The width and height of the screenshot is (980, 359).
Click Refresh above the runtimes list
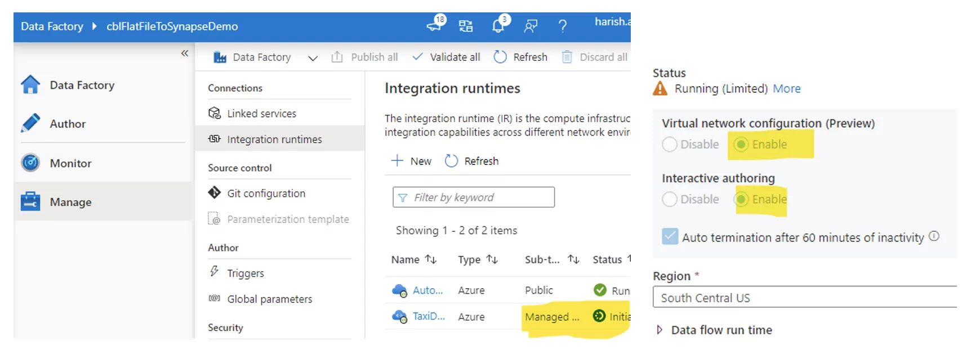tap(472, 161)
